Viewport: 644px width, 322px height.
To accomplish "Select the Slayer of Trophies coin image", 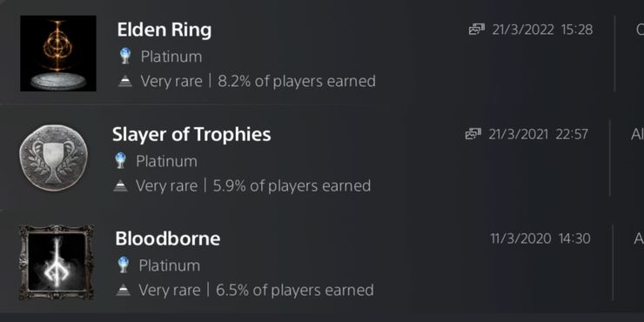I will 53,158.
